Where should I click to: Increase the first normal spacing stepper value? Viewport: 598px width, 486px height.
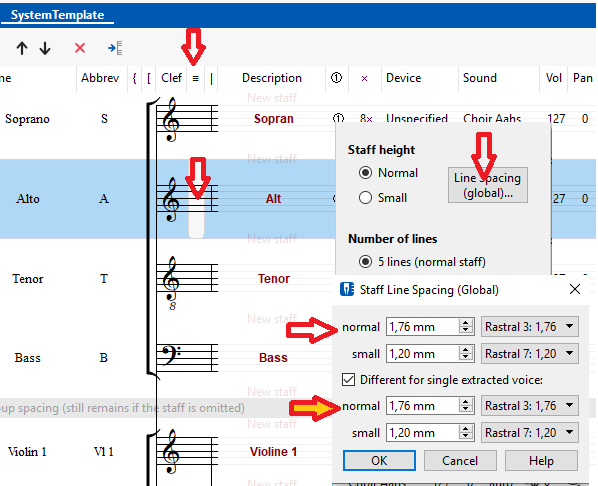click(466, 323)
